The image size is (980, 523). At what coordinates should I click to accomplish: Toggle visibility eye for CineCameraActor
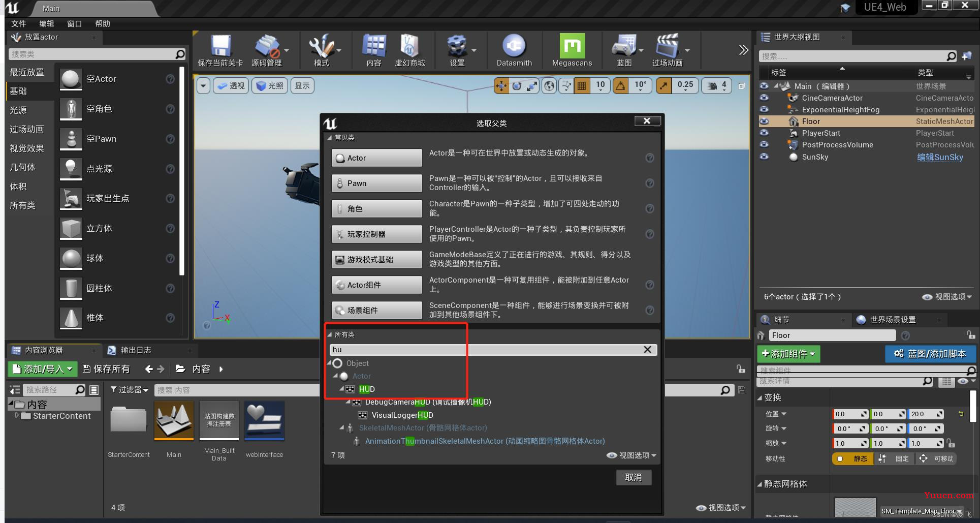pyautogui.click(x=764, y=98)
